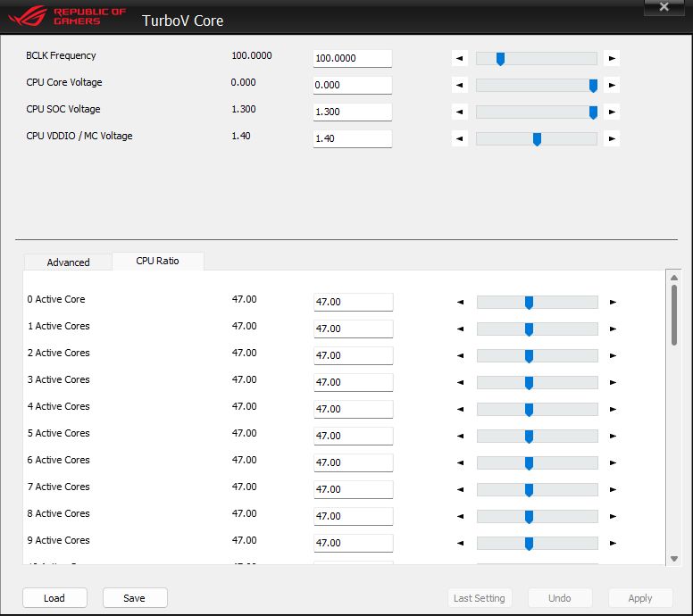This screenshot has height=616, width=693.
Task: Lower 0 Active Core ratio with left arrow
Action: click(461, 303)
